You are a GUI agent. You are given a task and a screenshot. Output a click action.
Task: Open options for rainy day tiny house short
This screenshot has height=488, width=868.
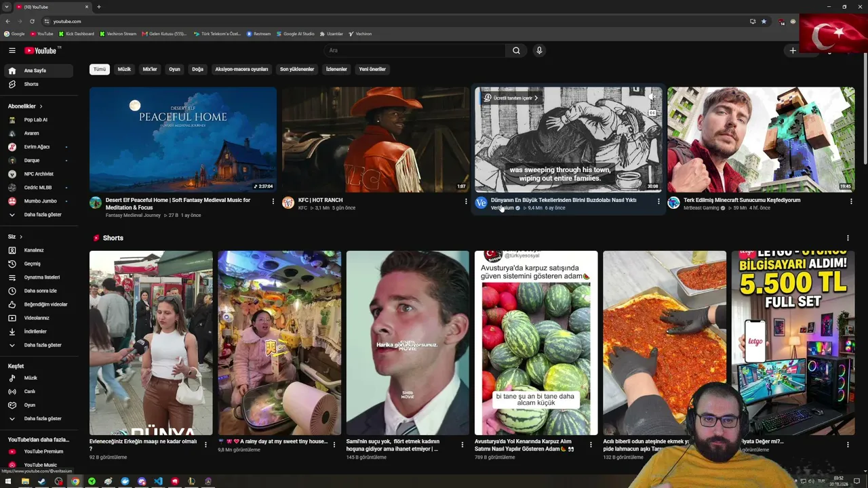coord(334,445)
